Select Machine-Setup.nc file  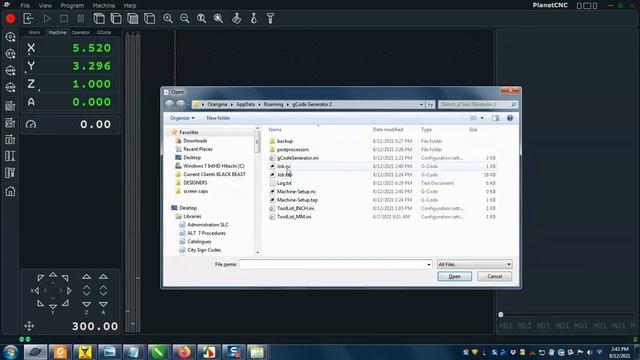[x=296, y=191]
